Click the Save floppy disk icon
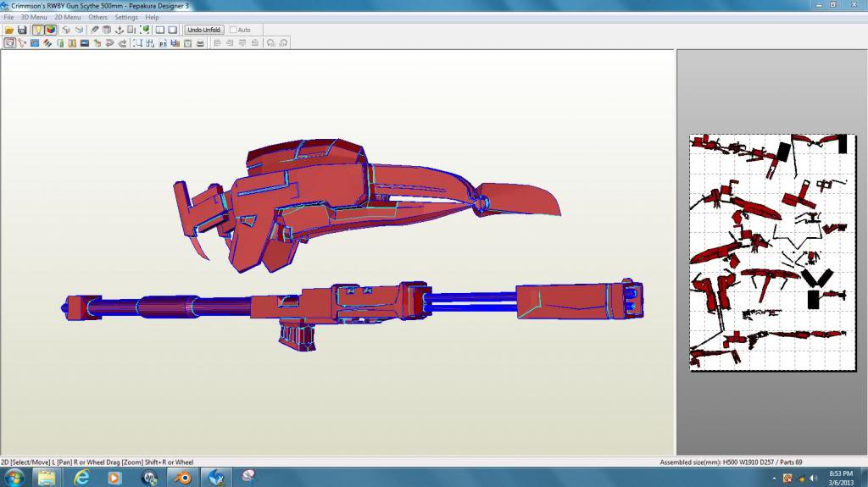This screenshot has width=868, height=487. [x=22, y=30]
